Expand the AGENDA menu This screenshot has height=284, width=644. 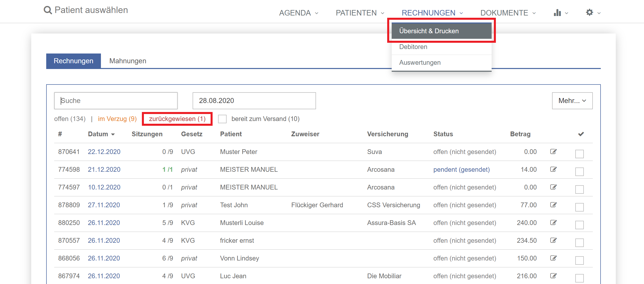pos(299,13)
